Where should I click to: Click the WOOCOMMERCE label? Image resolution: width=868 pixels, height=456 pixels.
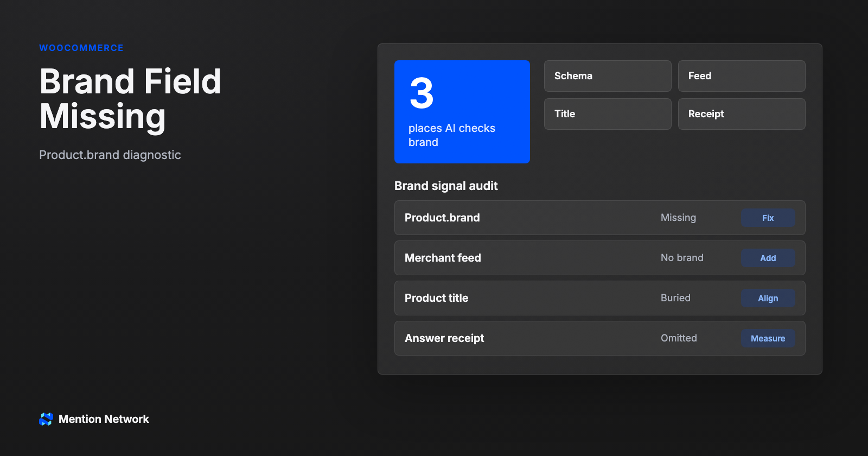(x=81, y=48)
